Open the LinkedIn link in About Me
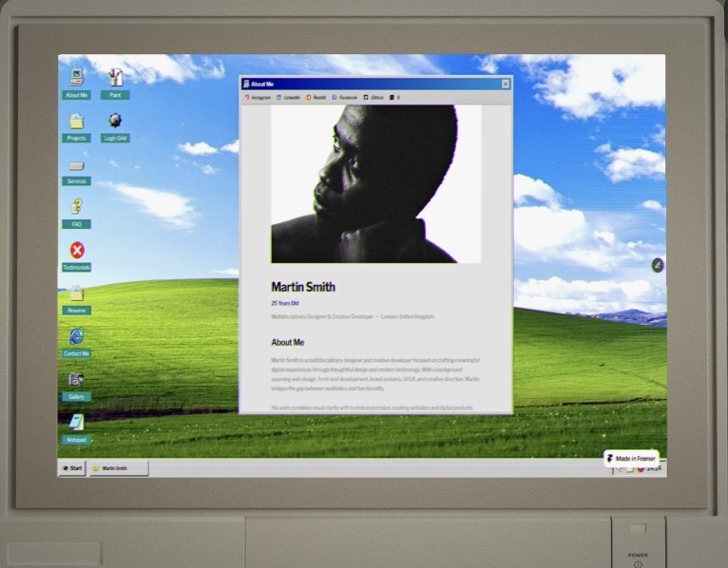The height and width of the screenshot is (568, 728). 288,98
